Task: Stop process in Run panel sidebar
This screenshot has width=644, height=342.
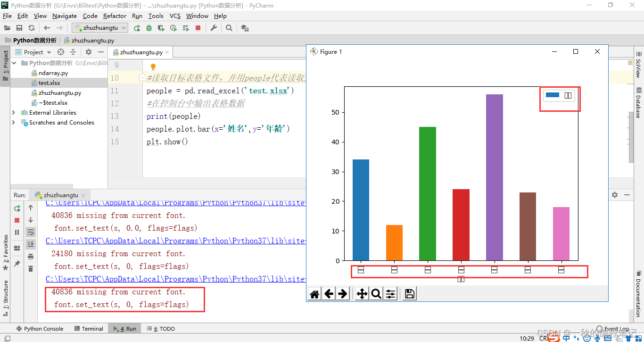Action: 17,220
